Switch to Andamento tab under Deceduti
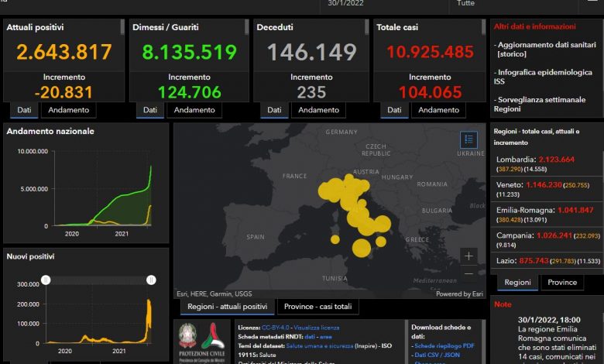This screenshot has height=364, width=604. 318,110
